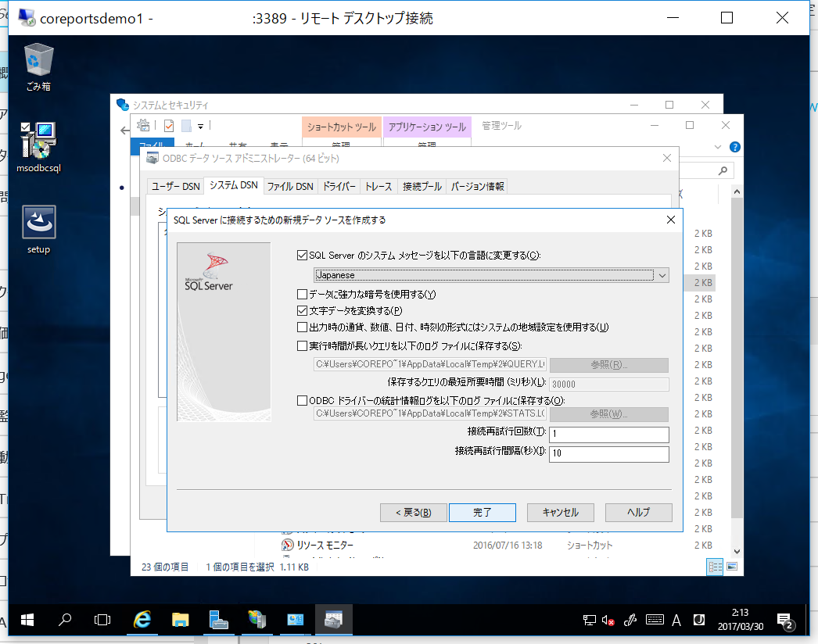
Task: Click the 完了 finish button
Action: click(482, 513)
